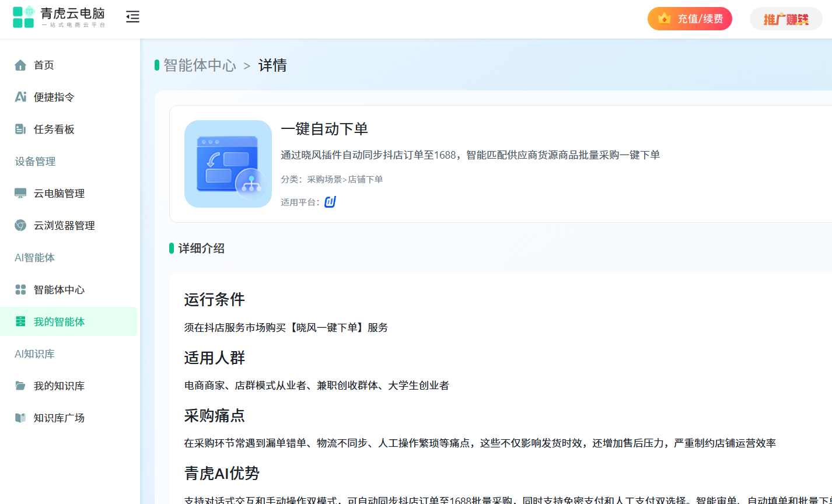Click the book icon for 知识库广场
Screen dimensions: 832x504
[x=20, y=418]
